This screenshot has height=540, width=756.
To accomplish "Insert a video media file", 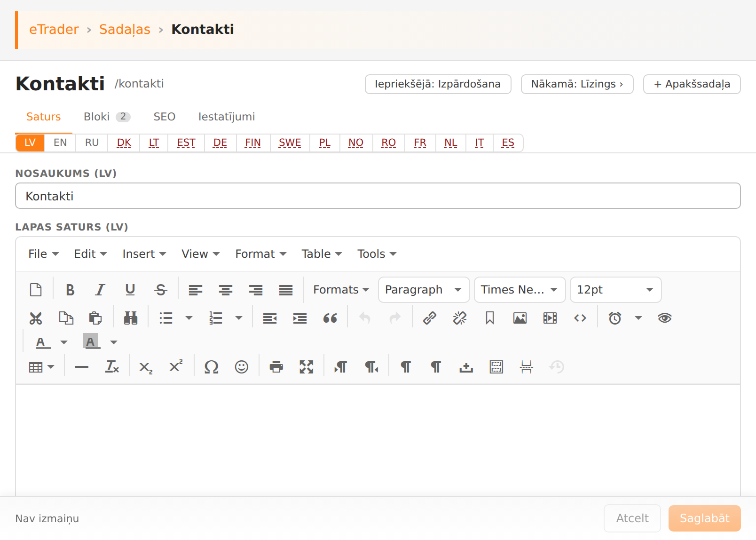I will pyautogui.click(x=550, y=318).
